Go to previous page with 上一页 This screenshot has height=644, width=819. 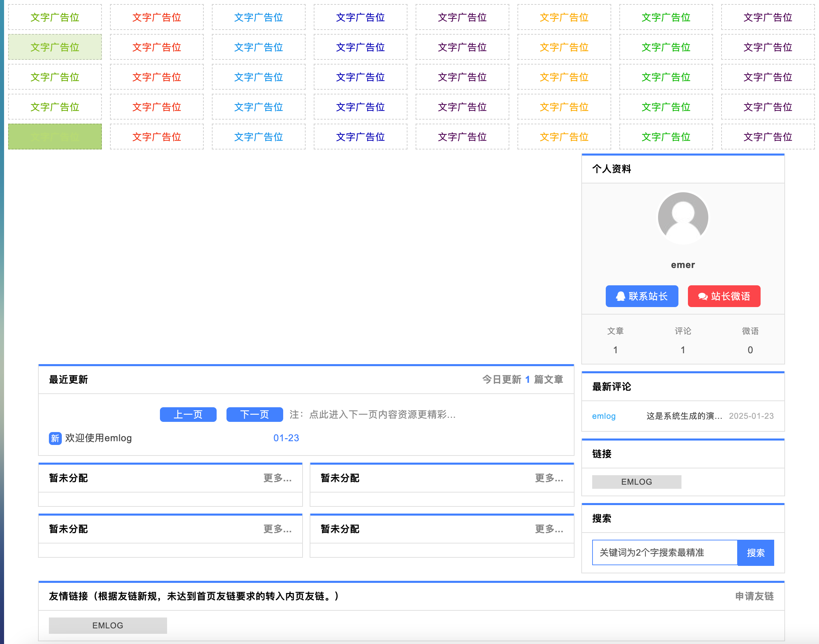click(188, 414)
